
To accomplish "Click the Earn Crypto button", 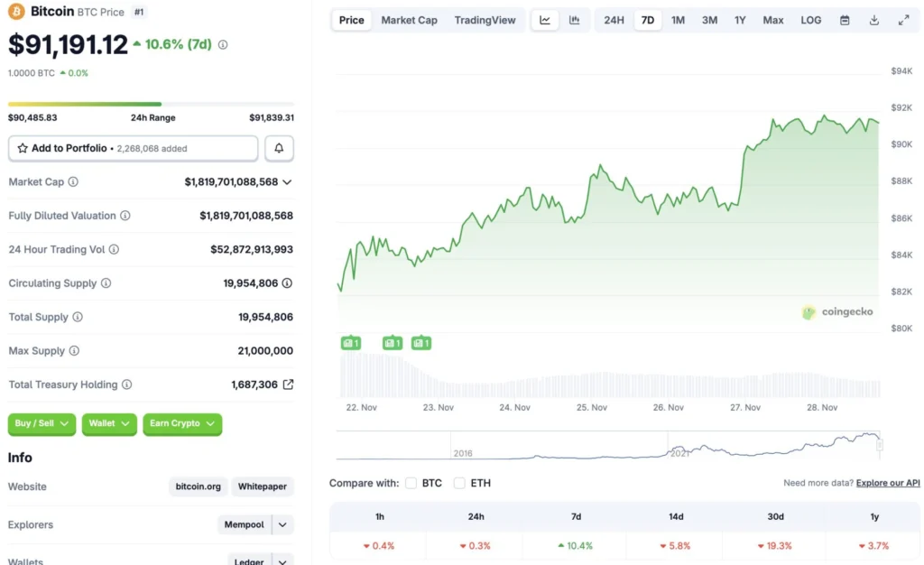I will pos(182,424).
